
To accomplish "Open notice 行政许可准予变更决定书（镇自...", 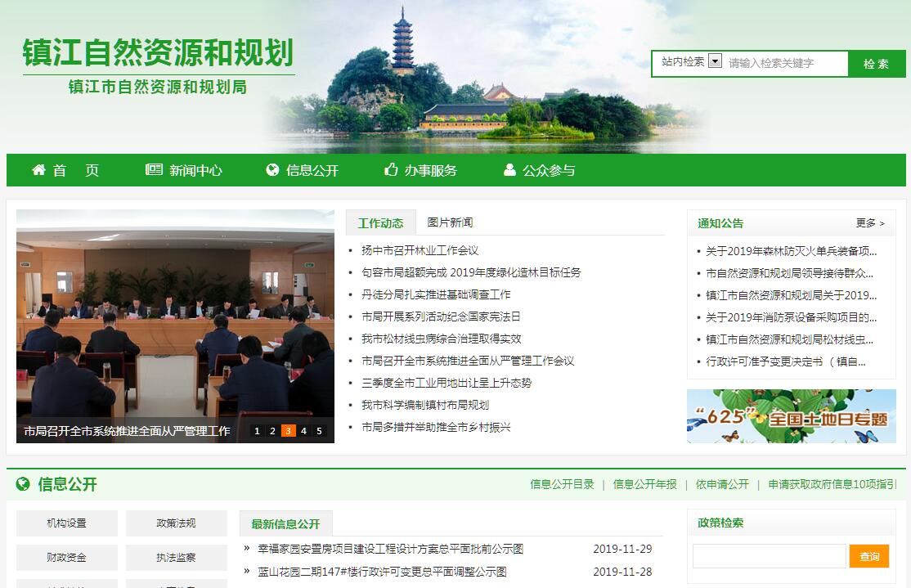I will coord(786,361).
